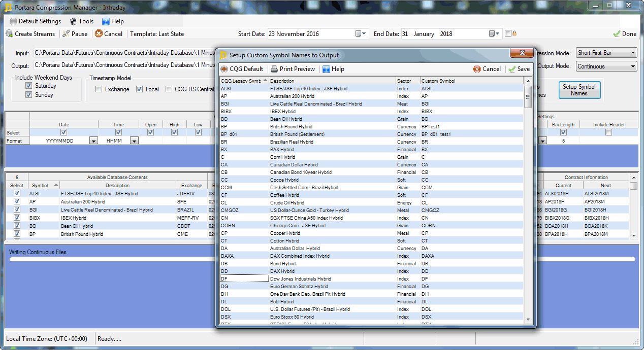Click Print Preview in the dialog

pos(293,69)
